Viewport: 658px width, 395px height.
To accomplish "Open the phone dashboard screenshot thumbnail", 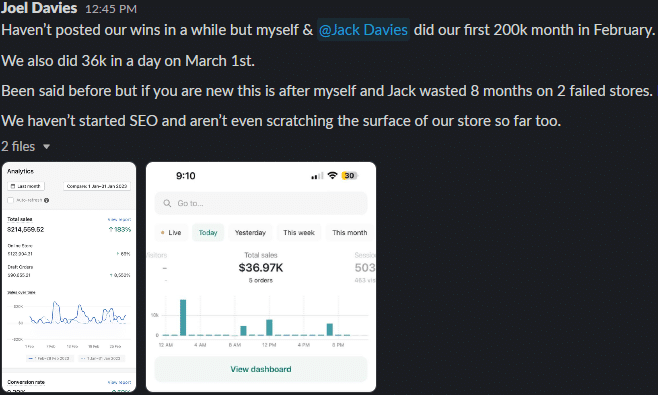I will (261, 277).
